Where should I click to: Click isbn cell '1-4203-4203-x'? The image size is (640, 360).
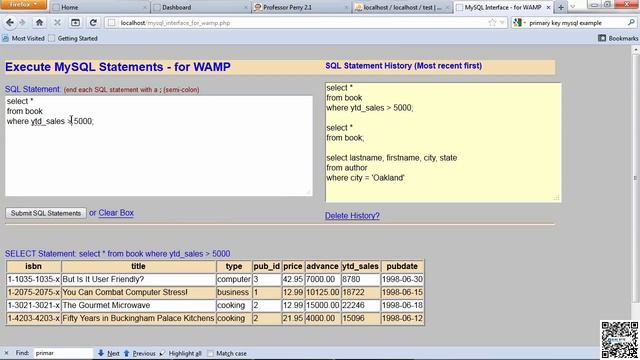point(33,318)
